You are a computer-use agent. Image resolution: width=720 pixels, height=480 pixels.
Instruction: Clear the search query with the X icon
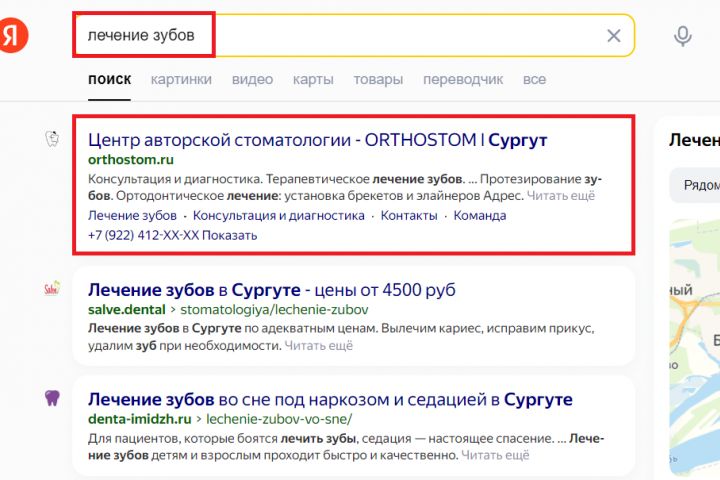[x=613, y=37]
